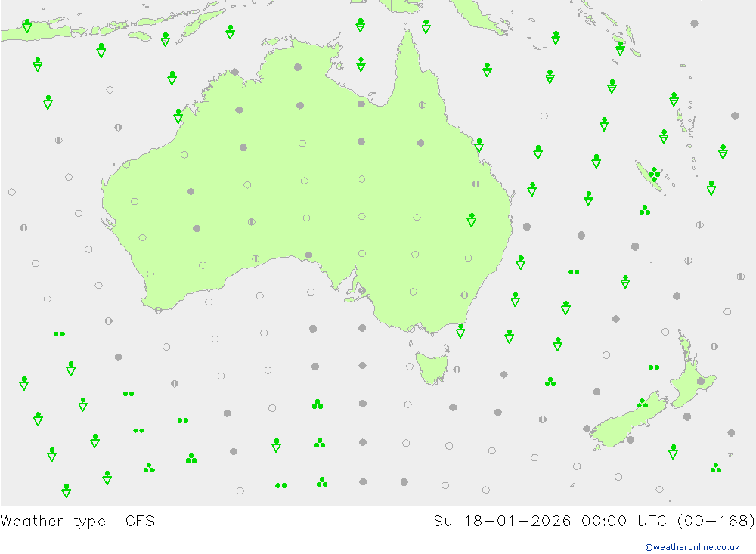Click the grey filled circle in the top-right corner
The height and width of the screenshot is (554, 756).
point(694,23)
